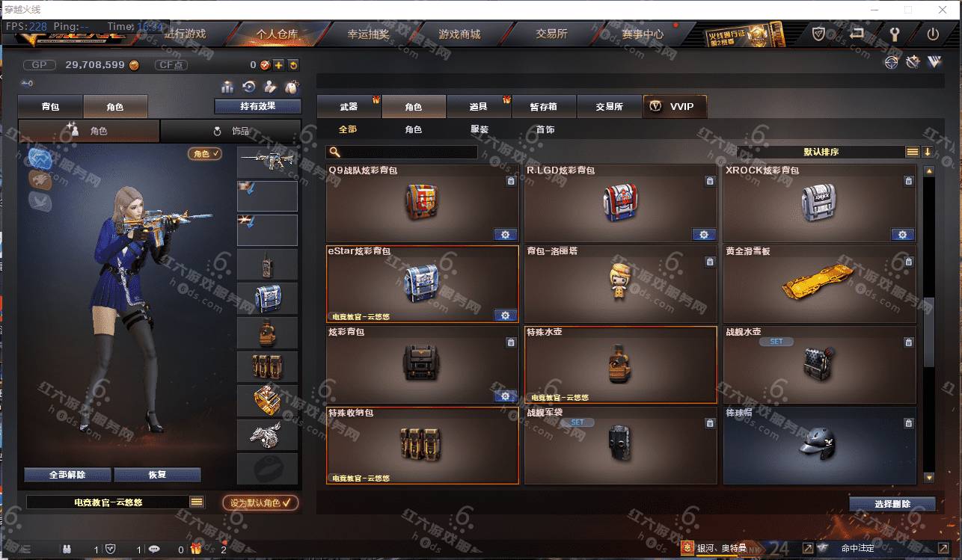
Task: Open the crosshair icon above the VVIP tab
Action: [891, 63]
